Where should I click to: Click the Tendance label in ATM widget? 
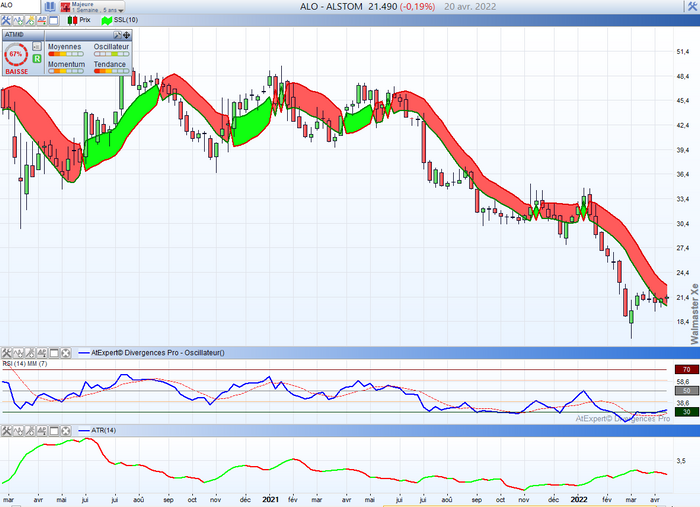click(x=110, y=64)
